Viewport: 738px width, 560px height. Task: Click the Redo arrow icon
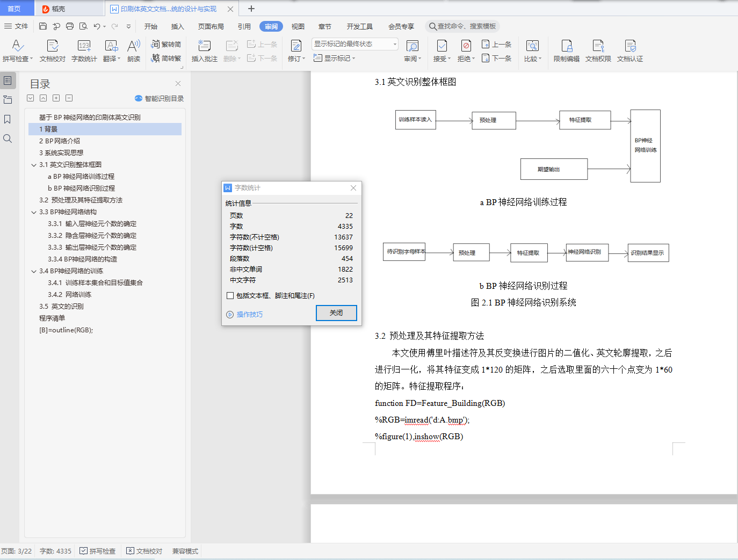(x=114, y=26)
